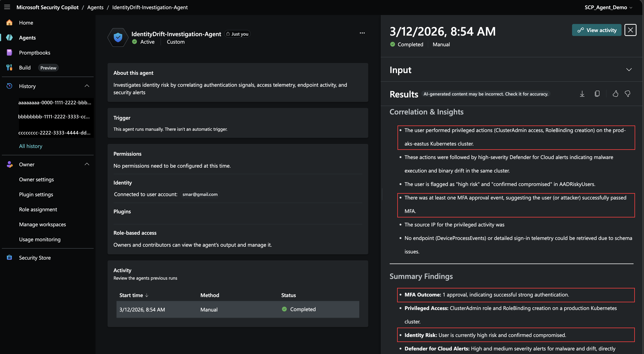The image size is (644, 354).
Task: Open Build preview page
Action: [x=25, y=67]
